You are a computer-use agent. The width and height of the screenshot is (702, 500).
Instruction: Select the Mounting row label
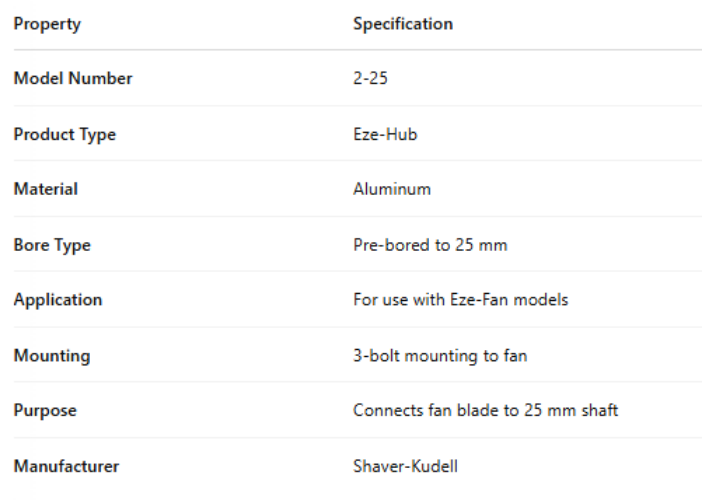52,355
